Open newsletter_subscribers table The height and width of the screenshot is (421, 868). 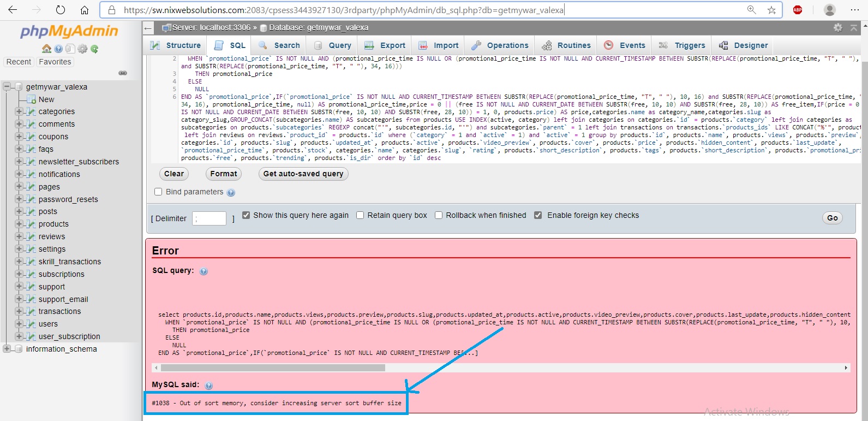pos(79,162)
